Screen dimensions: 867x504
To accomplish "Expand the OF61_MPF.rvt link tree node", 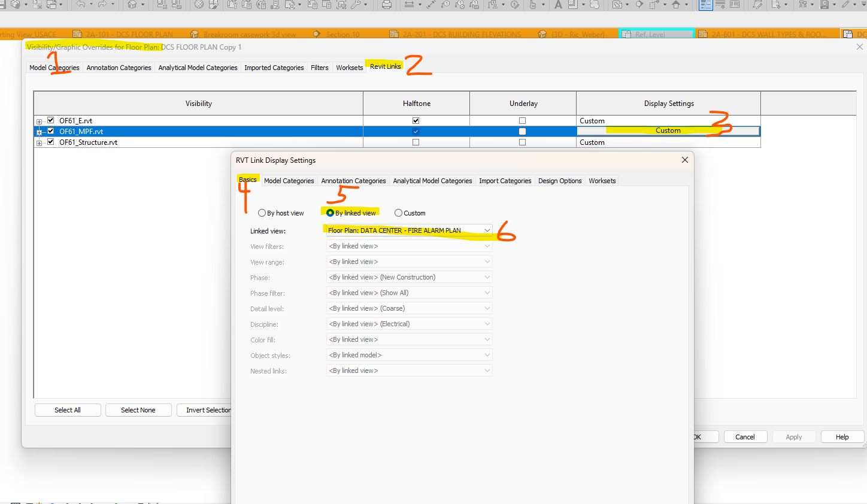I will pos(40,132).
